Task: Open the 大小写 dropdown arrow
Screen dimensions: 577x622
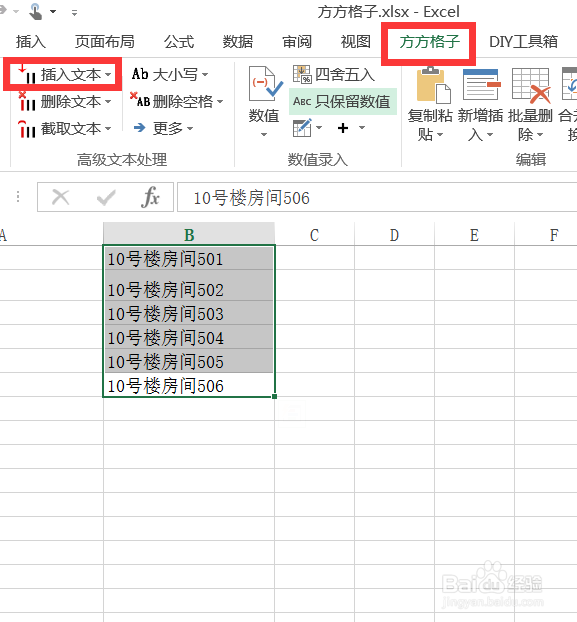Action: pyautogui.click(x=205, y=75)
